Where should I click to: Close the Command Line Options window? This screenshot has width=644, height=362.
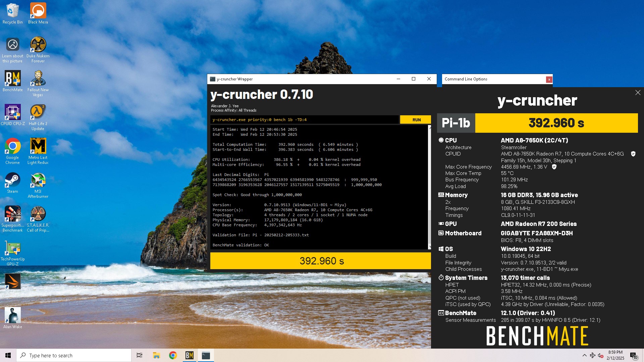click(x=549, y=79)
